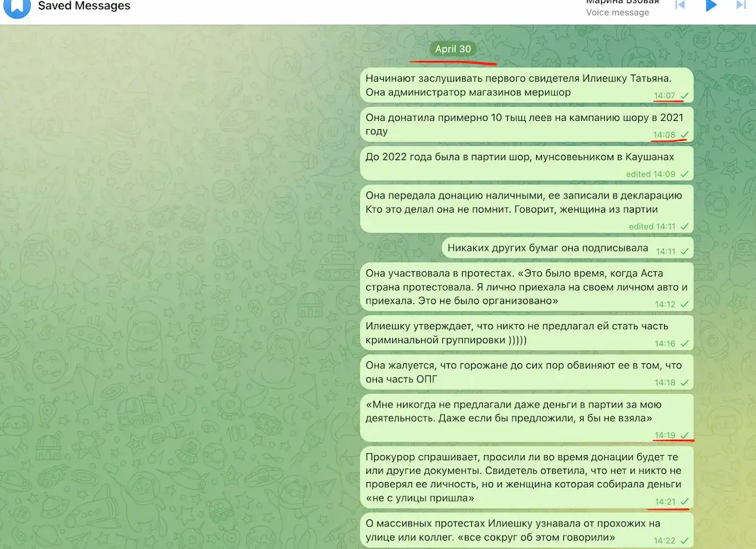Click the 14:21 timestamp

tap(665, 501)
